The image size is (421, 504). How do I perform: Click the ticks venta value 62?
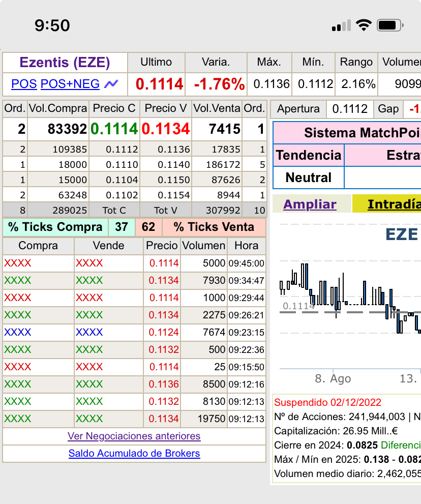tap(148, 227)
